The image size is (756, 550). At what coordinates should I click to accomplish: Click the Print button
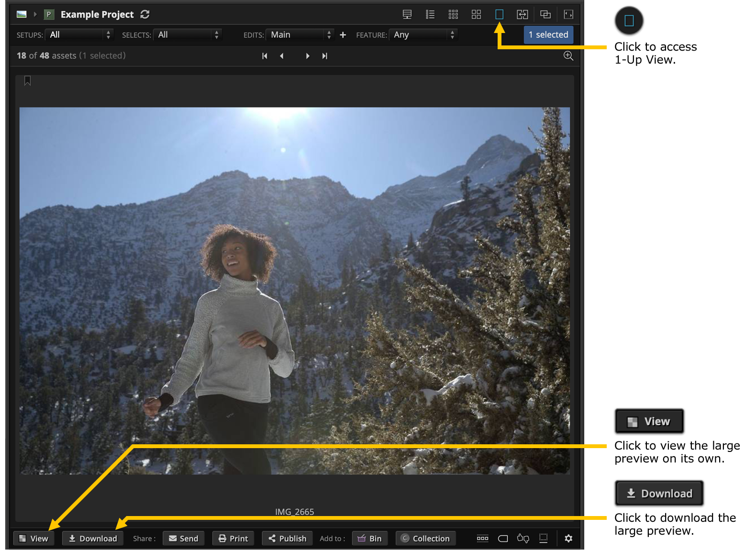pyautogui.click(x=233, y=539)
